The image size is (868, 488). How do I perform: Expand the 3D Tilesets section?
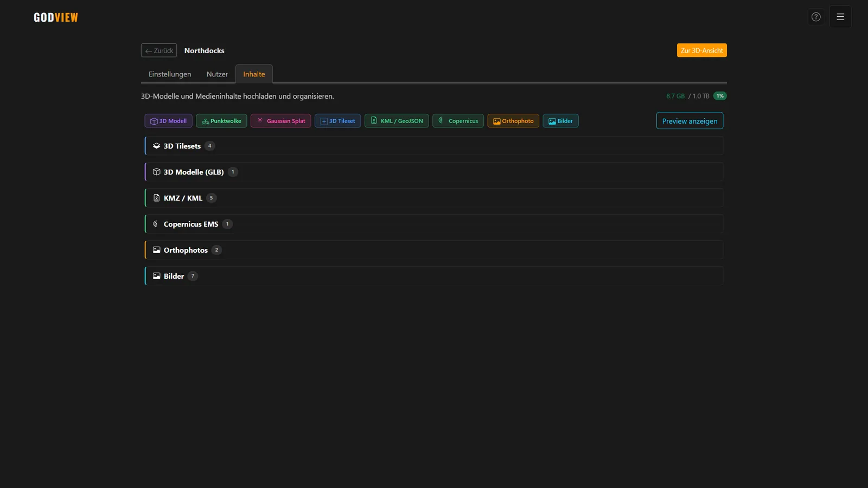pyautogui.click(x=434, y=146)
